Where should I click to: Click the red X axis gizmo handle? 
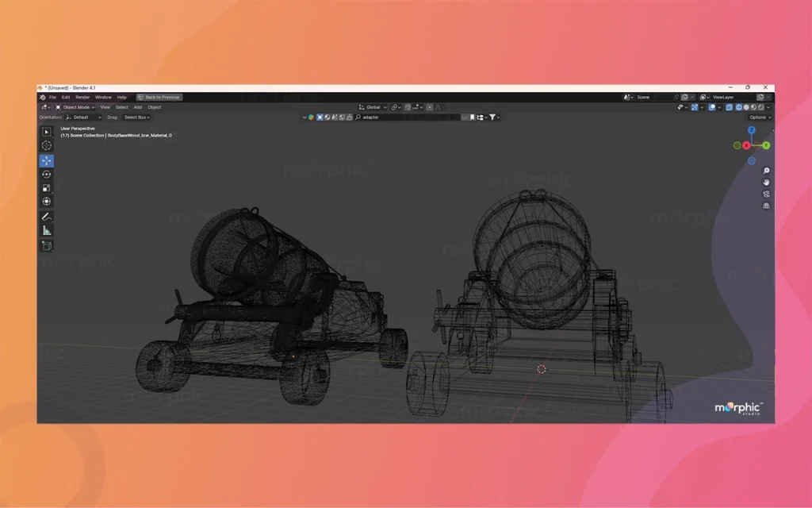[x=746, y=146]
